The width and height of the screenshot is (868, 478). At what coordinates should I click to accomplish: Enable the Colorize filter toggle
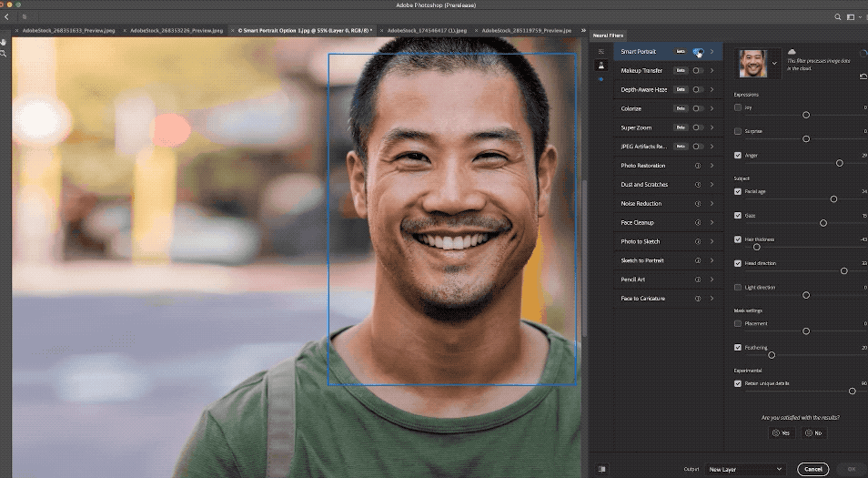698,108
